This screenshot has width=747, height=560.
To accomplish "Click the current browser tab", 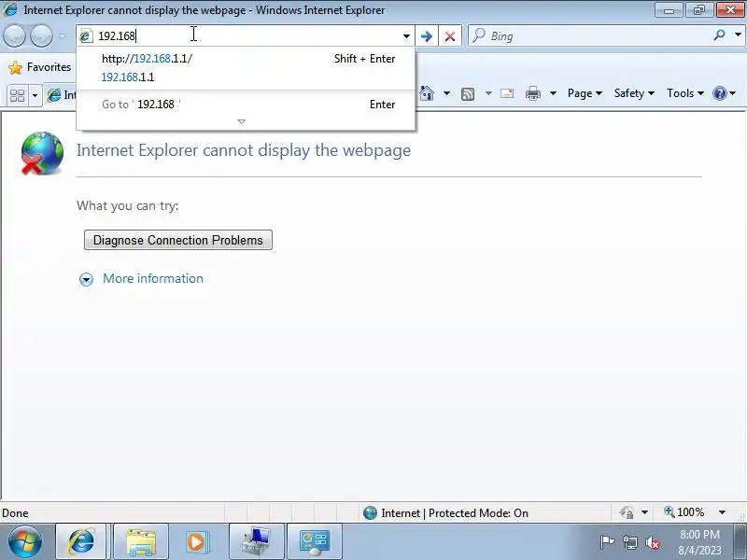I will tap(61, 95).
